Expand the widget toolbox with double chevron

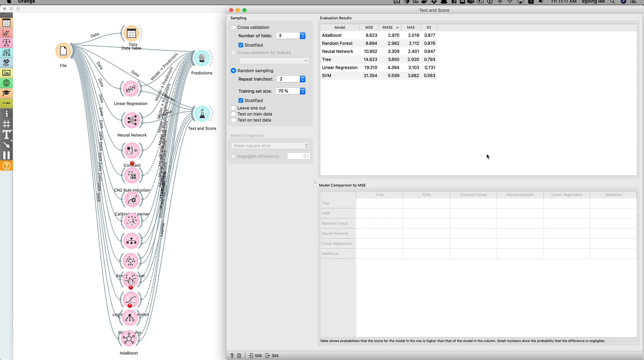tap(3, 15)
